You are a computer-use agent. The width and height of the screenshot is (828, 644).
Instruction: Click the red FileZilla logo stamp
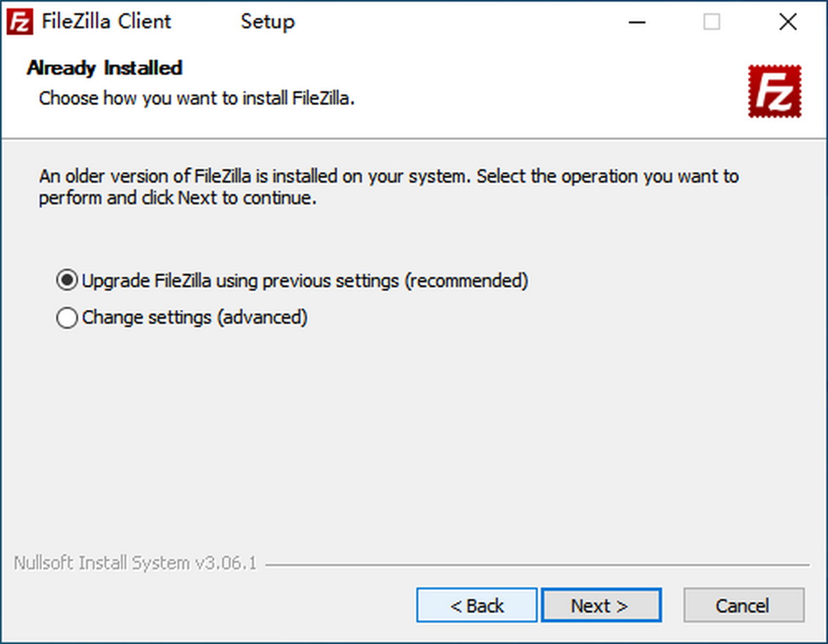pos(776,90)
